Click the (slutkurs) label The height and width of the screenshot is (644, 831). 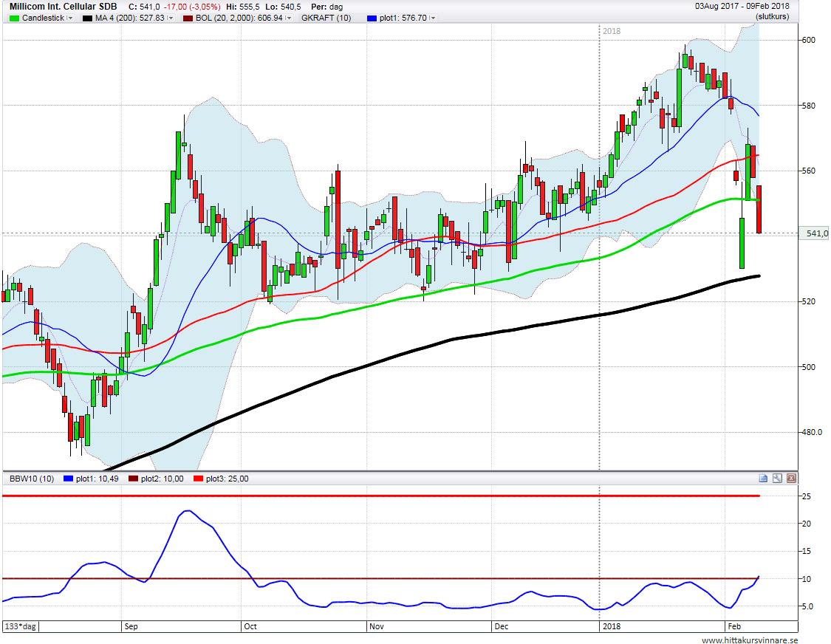click(x=772, y=16)
